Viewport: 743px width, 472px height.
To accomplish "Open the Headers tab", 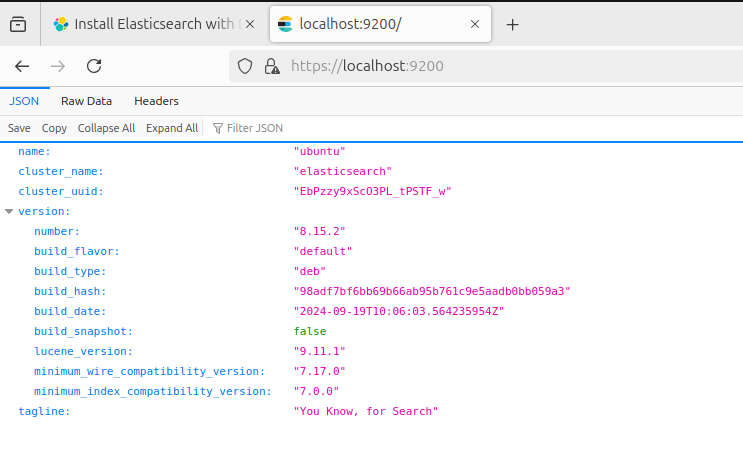I will pyautogui.click(x=156, y=101).
